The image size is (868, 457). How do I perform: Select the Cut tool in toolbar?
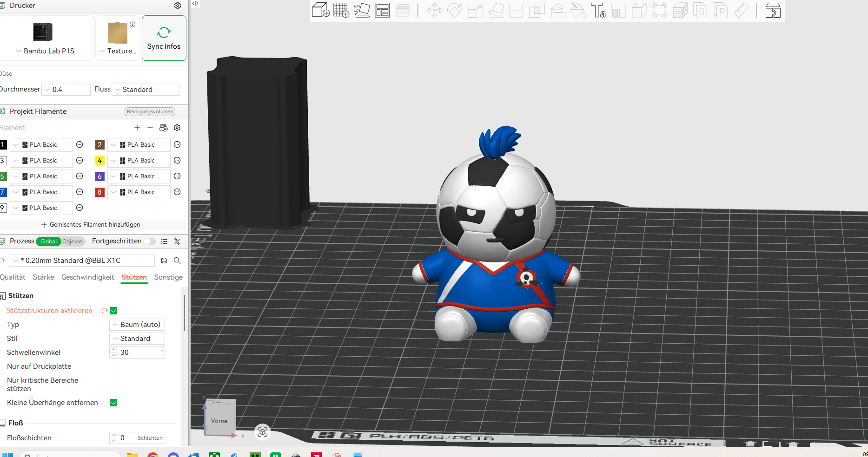pyautogui.click(x=516, y=10)
